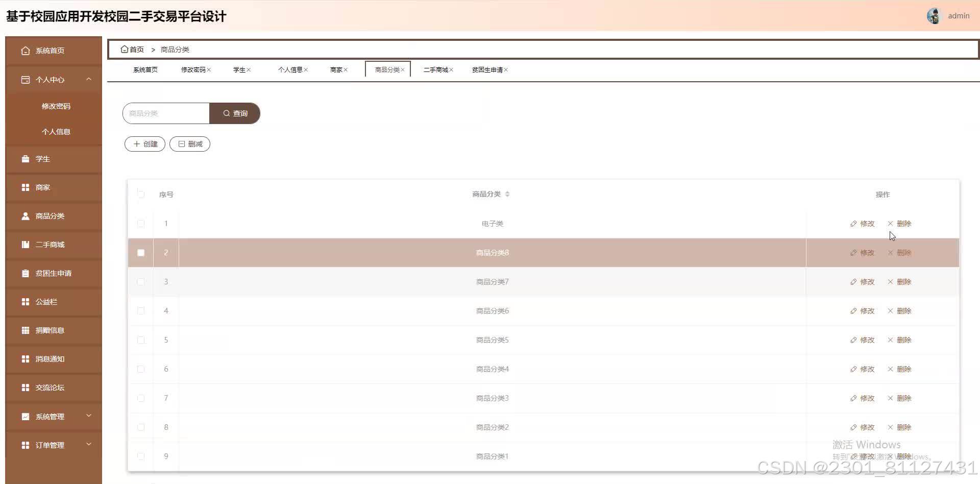
Task: Expand the 订单管理 sidebar section chevron
Action: point(89,445)
